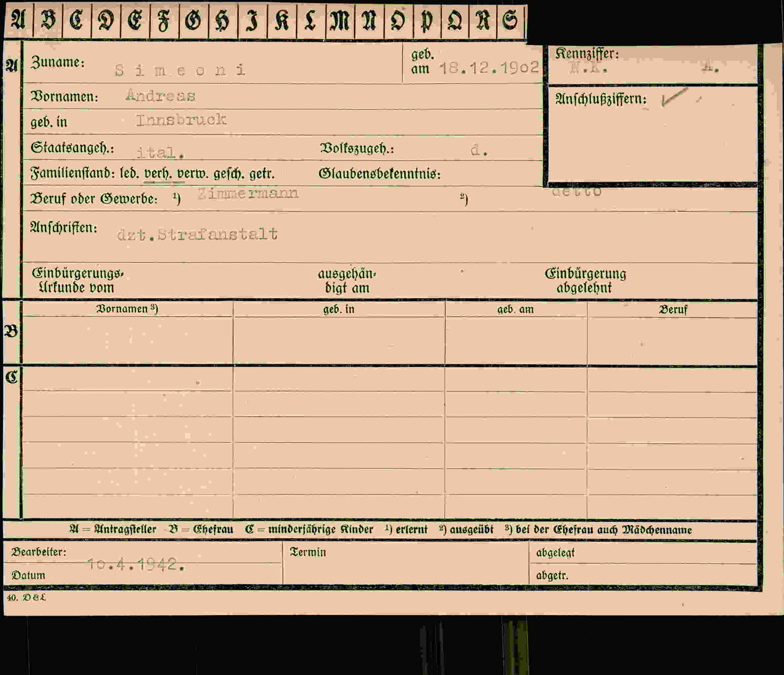Click the 'ausgehändigt am' label
Image resolution: width=784 pixels, height=675 pixels.
click(x=347, y=281)
